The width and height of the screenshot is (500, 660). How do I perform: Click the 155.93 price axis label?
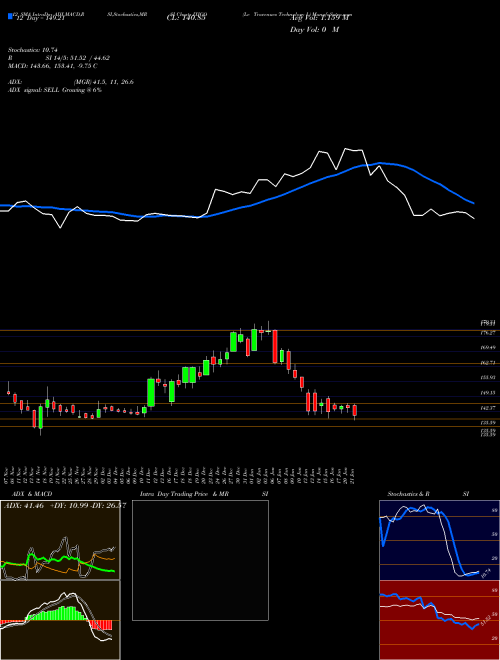pyautogui.click(x=488, y=378)
